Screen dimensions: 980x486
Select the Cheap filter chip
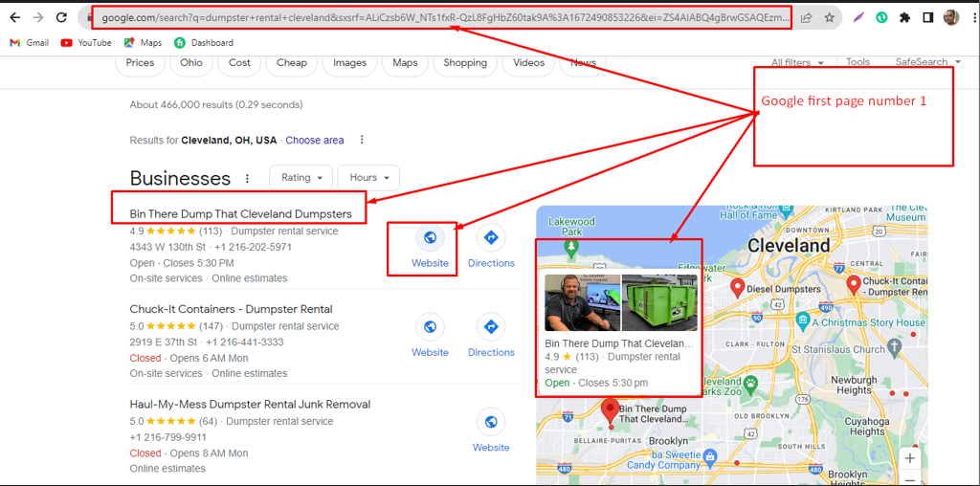(292, 62)
